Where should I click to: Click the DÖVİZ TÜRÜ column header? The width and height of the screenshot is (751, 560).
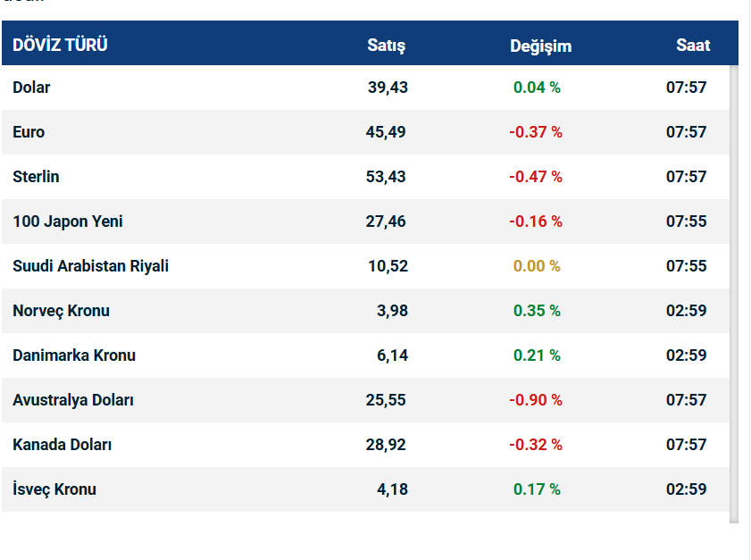[60, 45]
